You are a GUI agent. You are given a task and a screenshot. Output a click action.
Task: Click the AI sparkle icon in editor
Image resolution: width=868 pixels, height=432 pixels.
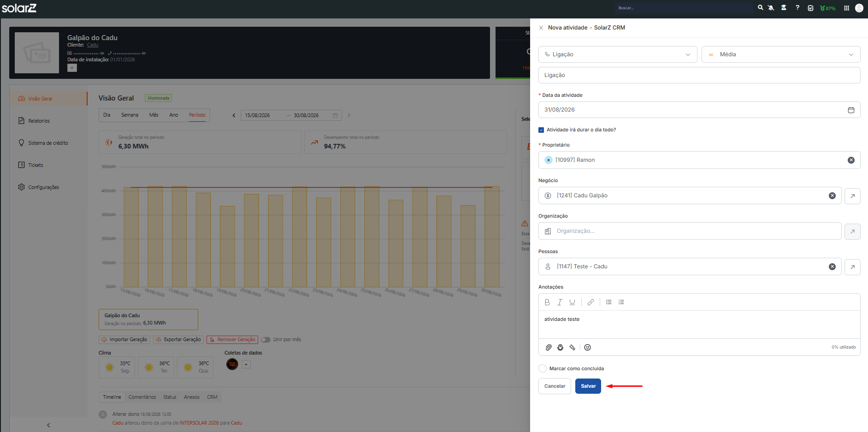(573, 348)
